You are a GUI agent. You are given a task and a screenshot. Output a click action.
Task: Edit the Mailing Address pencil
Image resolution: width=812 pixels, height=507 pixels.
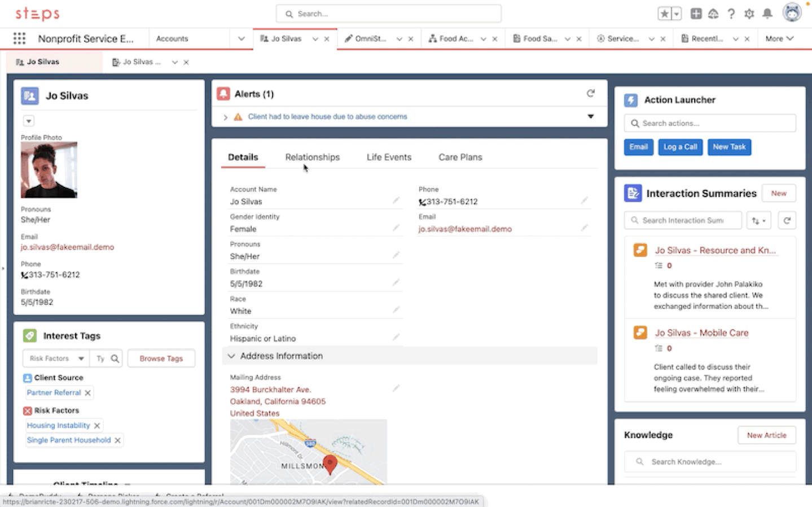pos(396,388)
